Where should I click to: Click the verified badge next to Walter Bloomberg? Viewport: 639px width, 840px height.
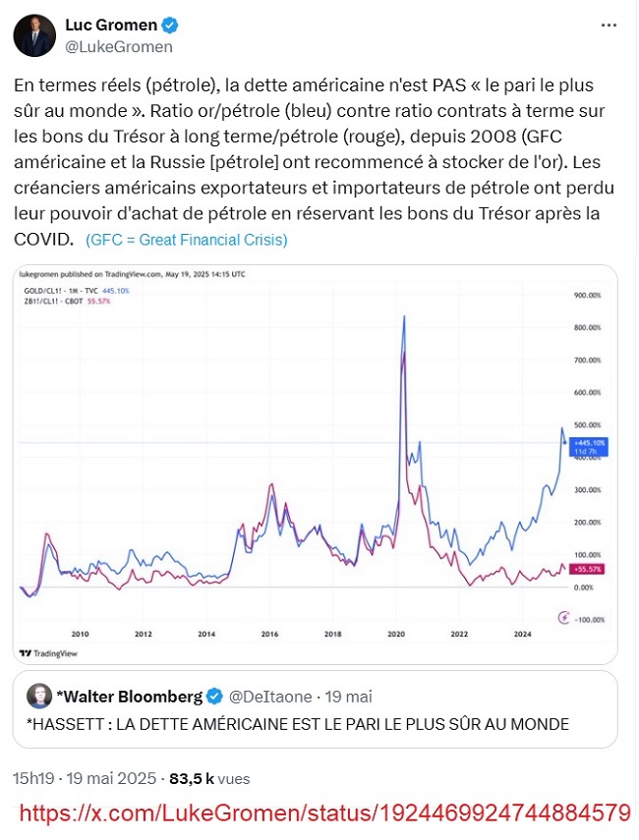coord(214,697)
